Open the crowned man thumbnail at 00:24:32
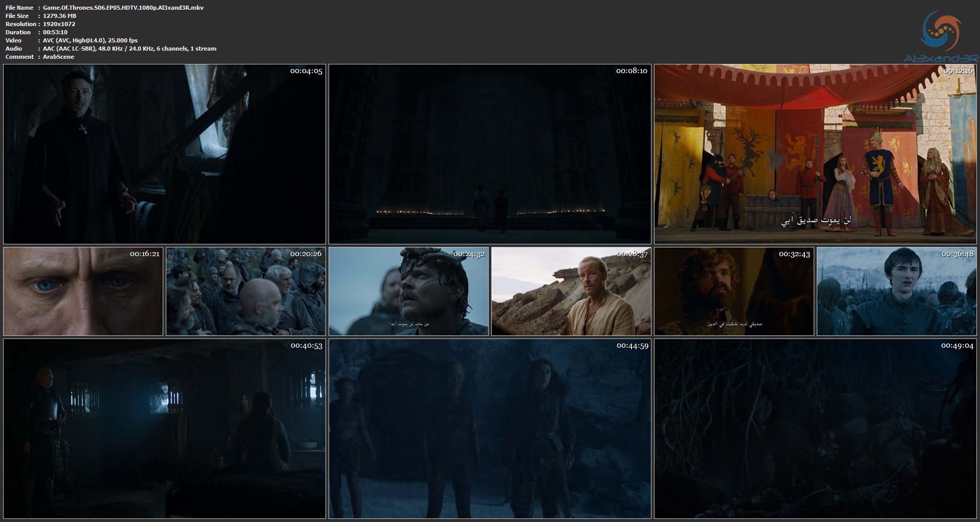Viewport: 980px width, 522px height. pyautogui.click(x=408, y=291)
